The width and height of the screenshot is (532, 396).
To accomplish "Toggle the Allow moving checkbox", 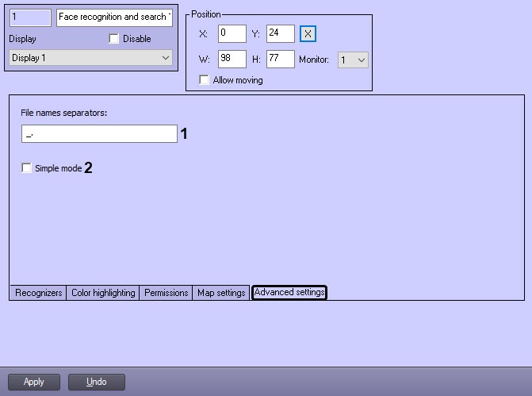I will point(205,80).
